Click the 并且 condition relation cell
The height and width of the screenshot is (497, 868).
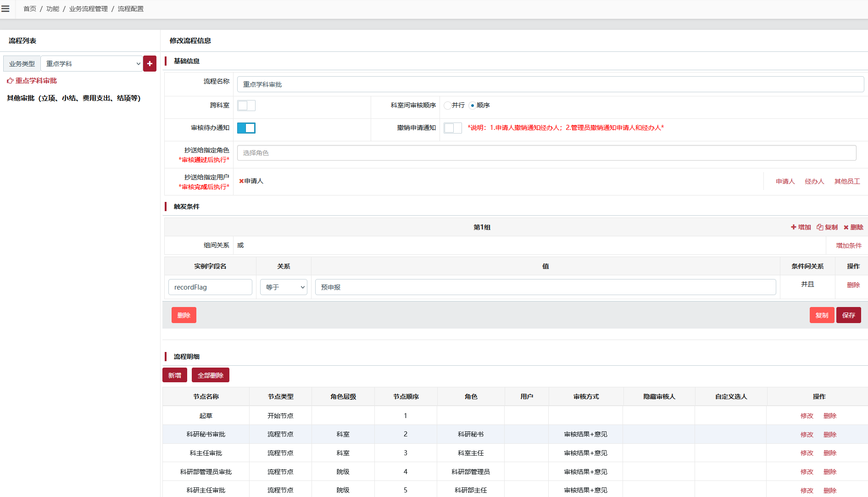click(807, 285)
